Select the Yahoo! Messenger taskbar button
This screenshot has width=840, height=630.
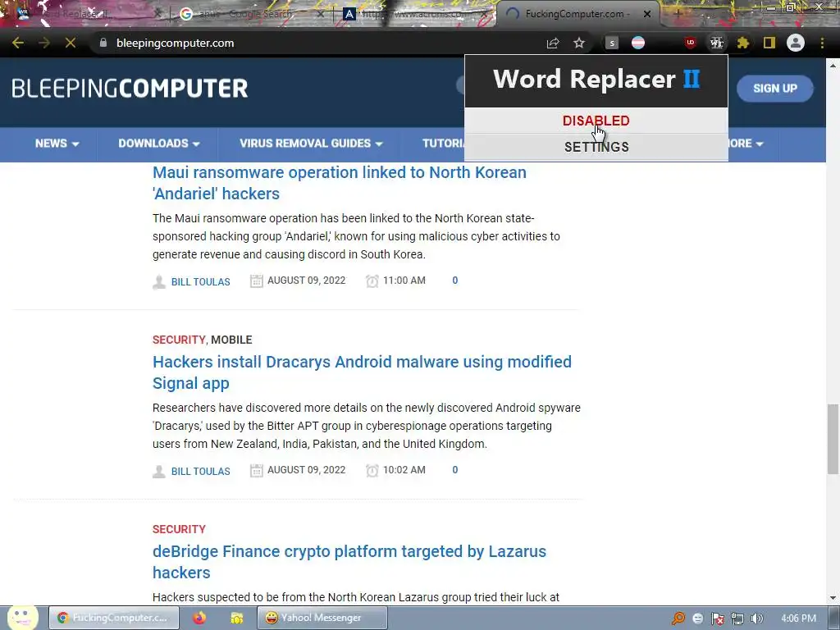pos(322,618)
